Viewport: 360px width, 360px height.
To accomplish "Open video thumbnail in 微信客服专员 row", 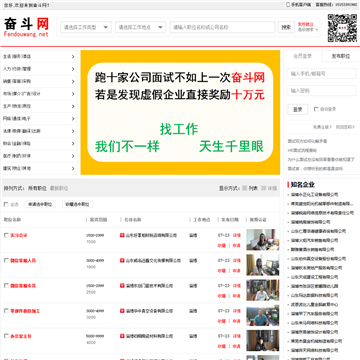I will click(x=263, y=290).
